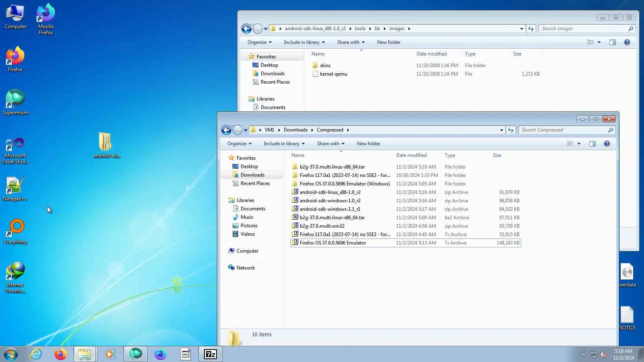Select the skins folder in images window

click(325, 66)
